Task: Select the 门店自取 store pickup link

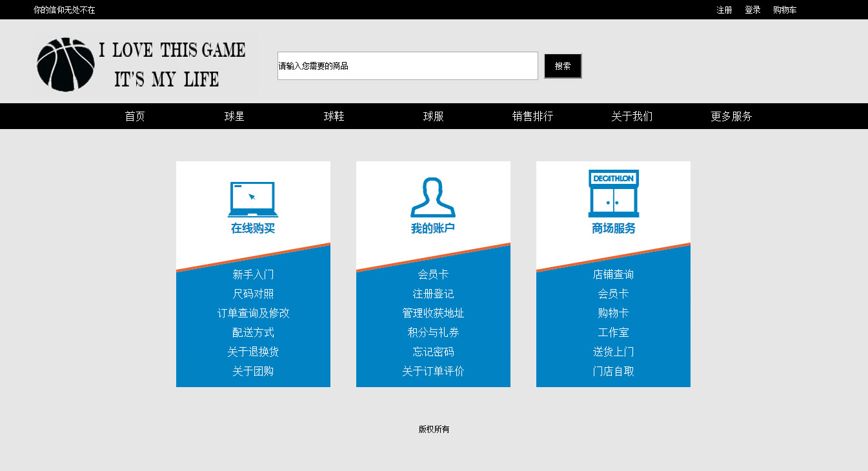Action: coord(613,372)
